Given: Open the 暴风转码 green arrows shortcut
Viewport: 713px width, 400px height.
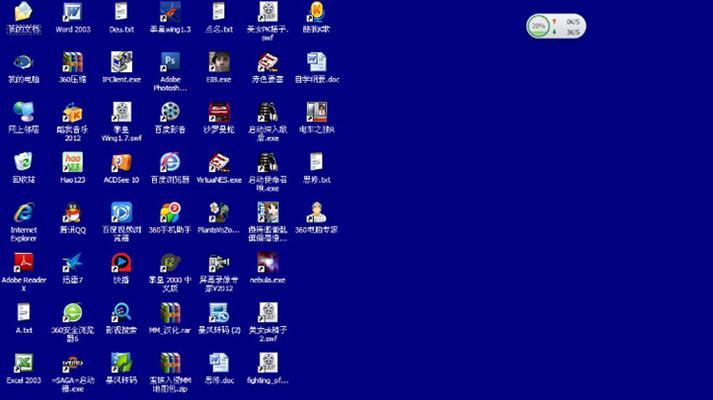Looking at the screenshot, I should 121,363.
